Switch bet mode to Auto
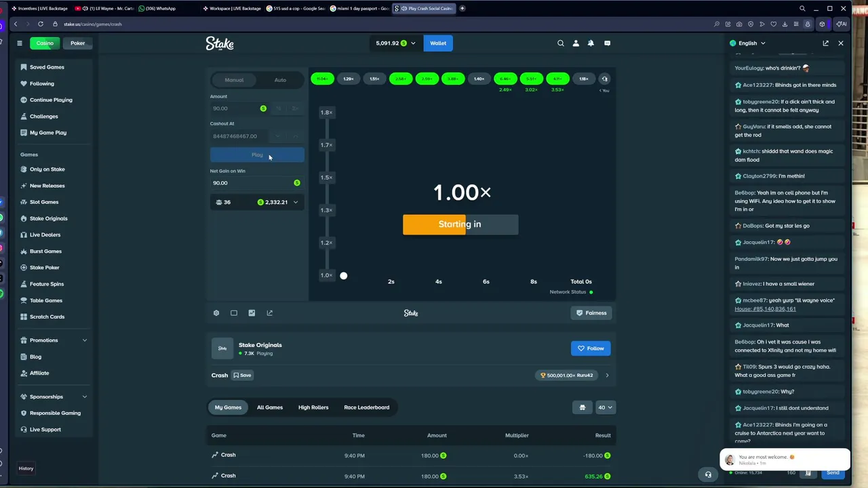The width and height of the screenshot is (868, 488). (280, 80)
